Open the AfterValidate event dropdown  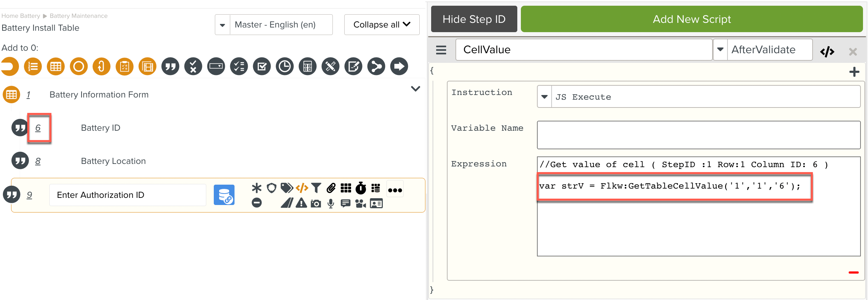tap(720, 50)
